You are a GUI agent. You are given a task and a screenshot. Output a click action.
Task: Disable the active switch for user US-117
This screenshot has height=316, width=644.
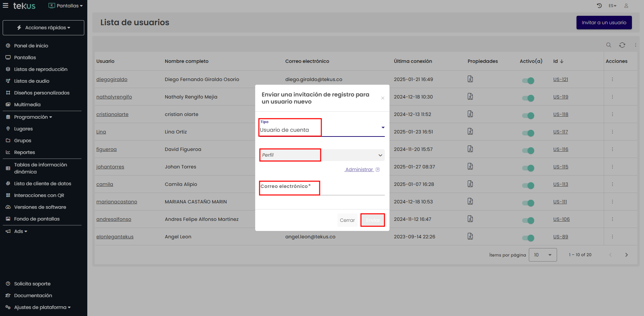(x=528, y=133)
